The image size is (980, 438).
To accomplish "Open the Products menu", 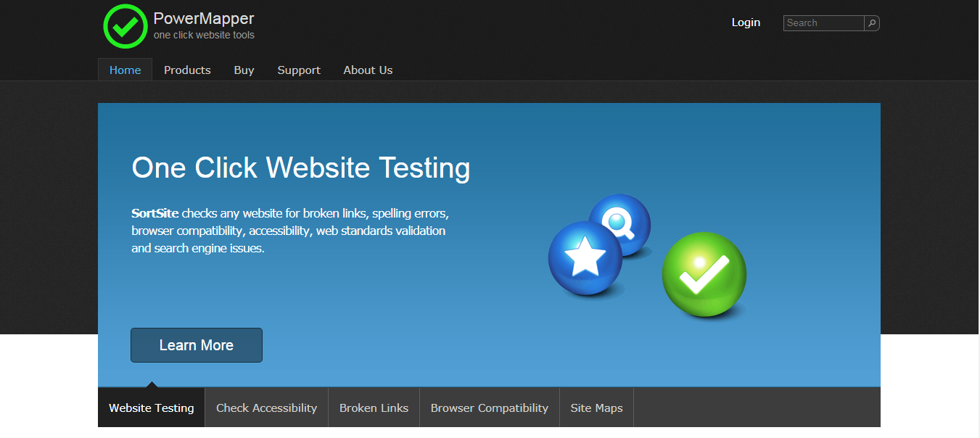I will (187, 70).
